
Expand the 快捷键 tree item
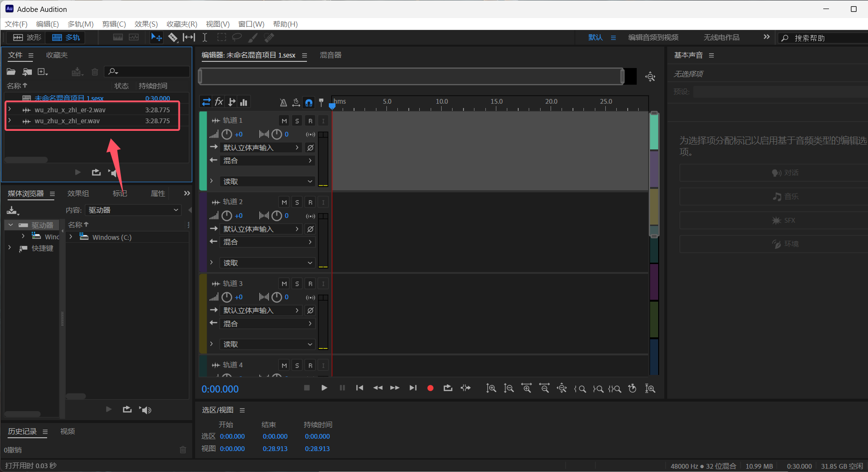coord(10,248)
